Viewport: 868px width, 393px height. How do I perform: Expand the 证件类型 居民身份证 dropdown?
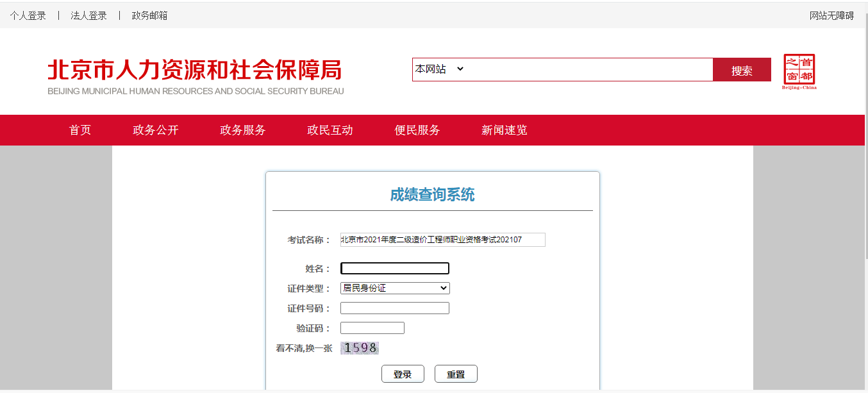(x=395, y=288)
